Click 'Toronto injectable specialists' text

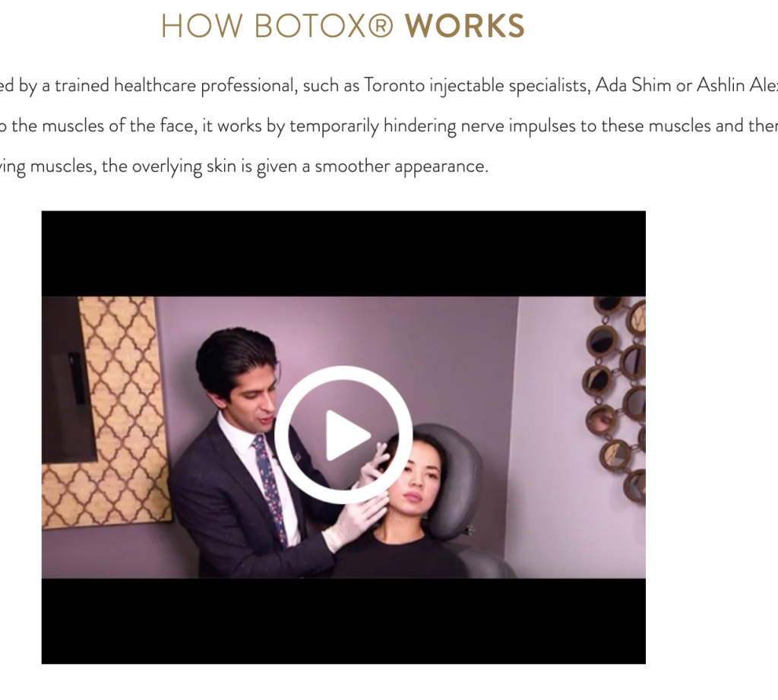tap(477, 86)
